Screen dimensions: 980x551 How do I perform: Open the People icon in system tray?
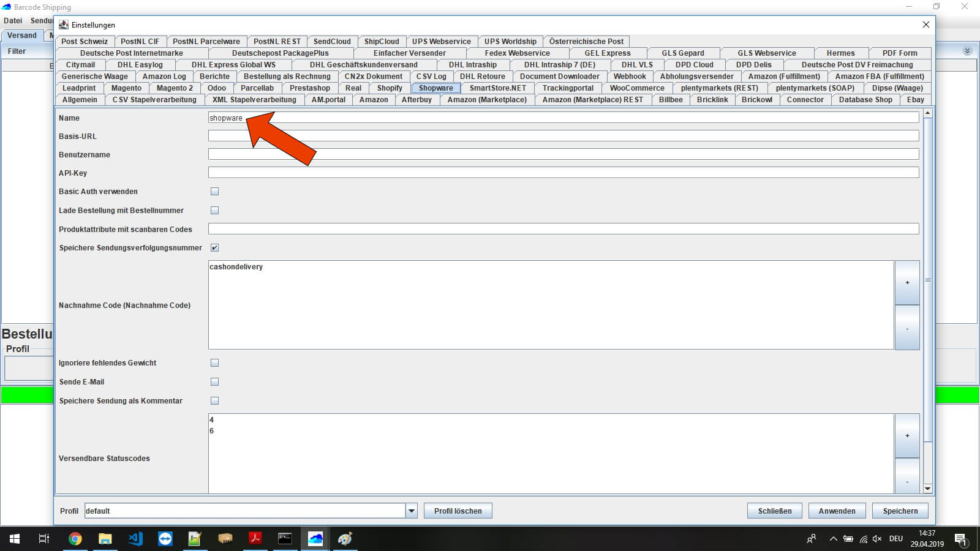[x=812, y=539]
